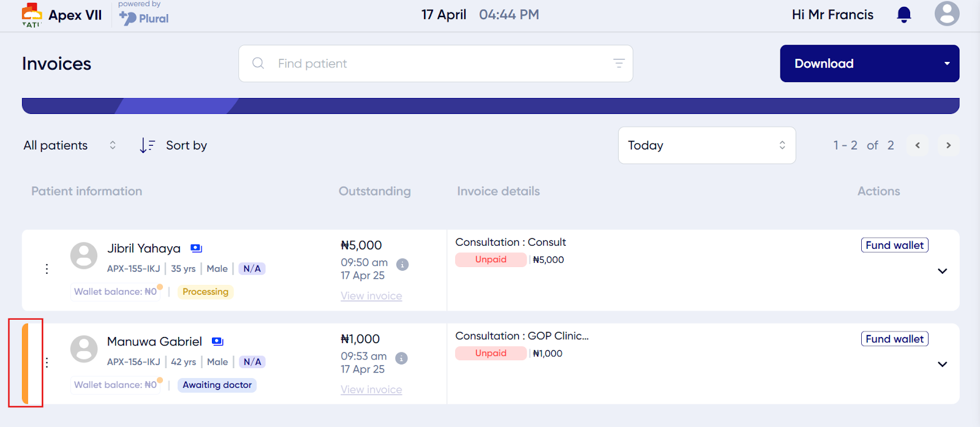Viewport: 980px width, 427px height.
Task: Expand Jibril Yahaya's invoice row
Action: click(943, 271)
